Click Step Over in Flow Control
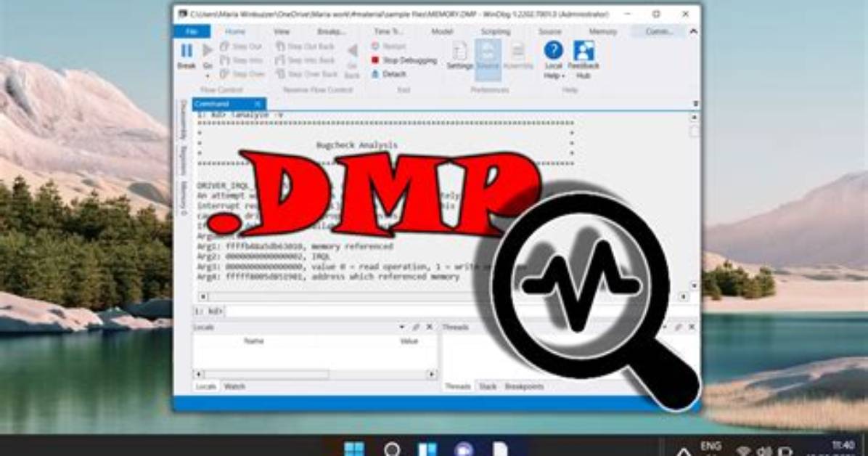Viewport: 868px width, 456px height. (x=242, y=73)
